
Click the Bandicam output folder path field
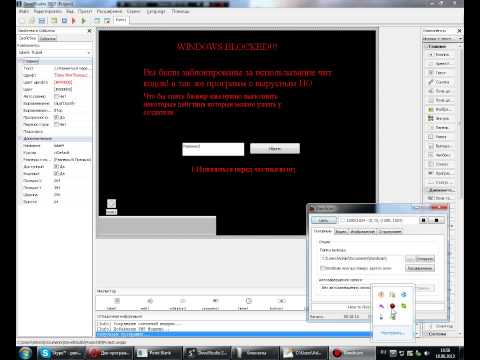pos(362,259)
